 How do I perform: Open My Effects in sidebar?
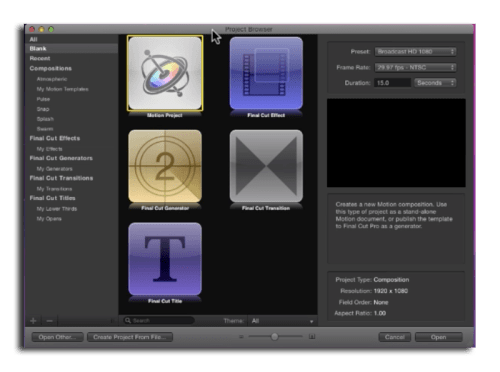(x=49, y=149)
